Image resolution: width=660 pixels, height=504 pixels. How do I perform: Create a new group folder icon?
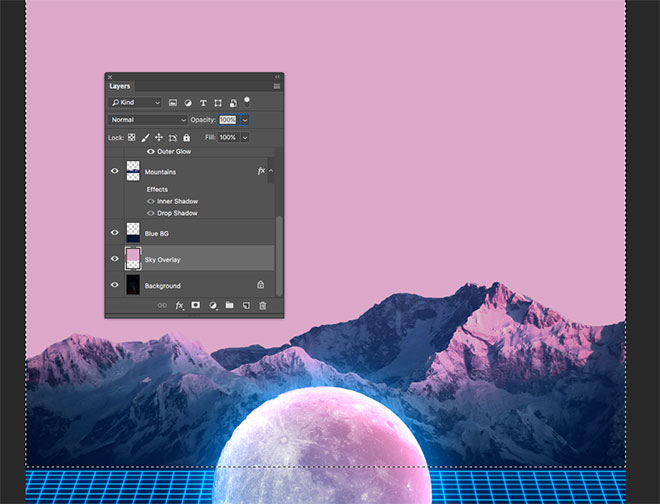229,305
